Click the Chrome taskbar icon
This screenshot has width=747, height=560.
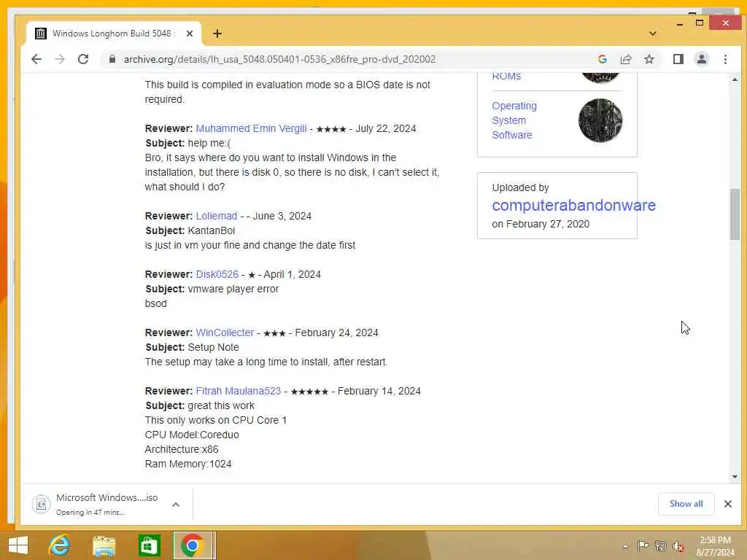[x=193, y=545]
